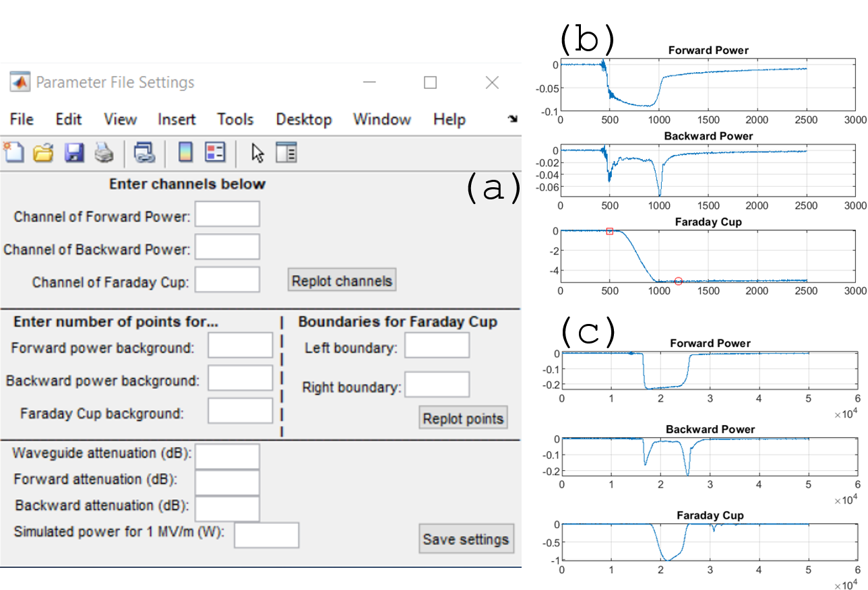Open the Window menu
Viewport: 868px width, 590px height.
pyautogui.click(x=382, y=119)
